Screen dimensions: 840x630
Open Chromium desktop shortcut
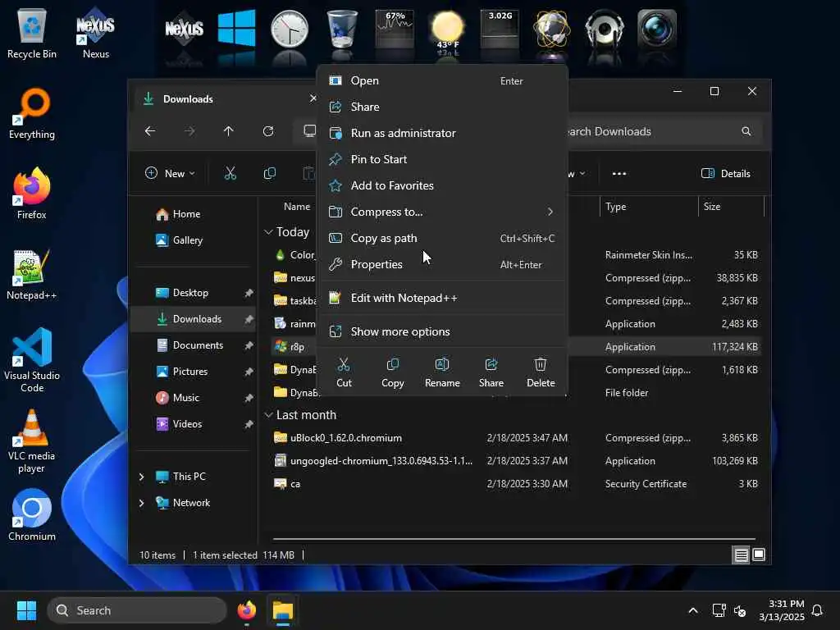pyautogui.click(x=32, y=515)
